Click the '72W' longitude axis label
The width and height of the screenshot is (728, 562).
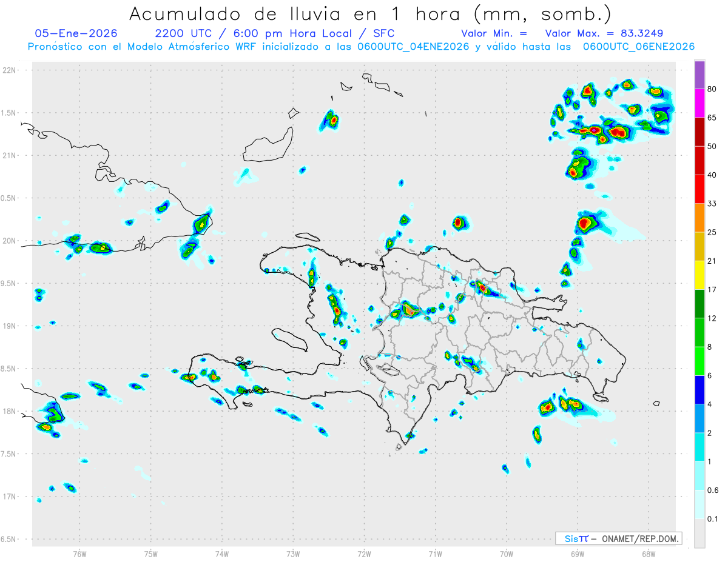364,554
